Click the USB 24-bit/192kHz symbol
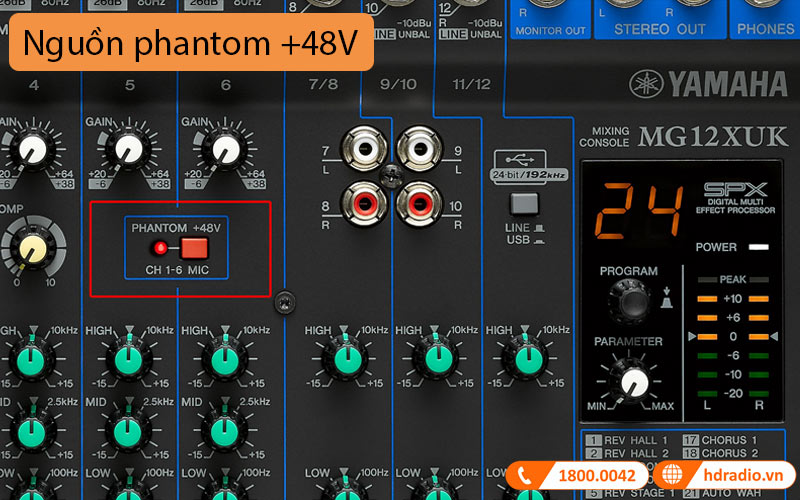Viewport: 800px width, 500px height. 528,166
